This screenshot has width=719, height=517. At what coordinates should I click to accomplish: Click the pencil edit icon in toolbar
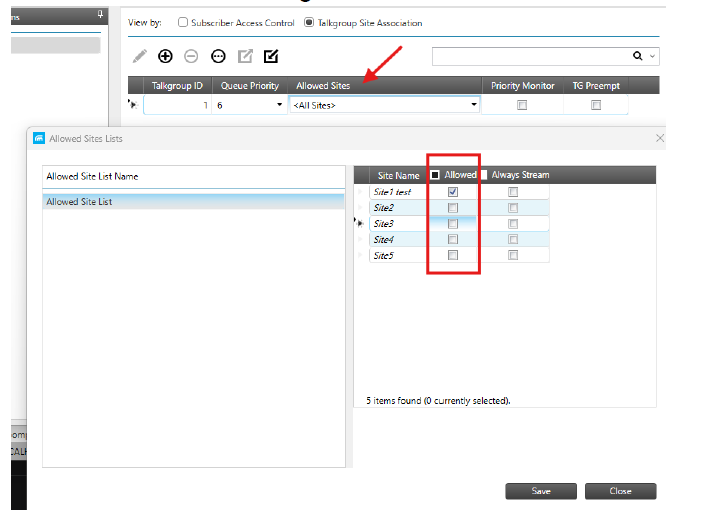click(x=140, y=56)
